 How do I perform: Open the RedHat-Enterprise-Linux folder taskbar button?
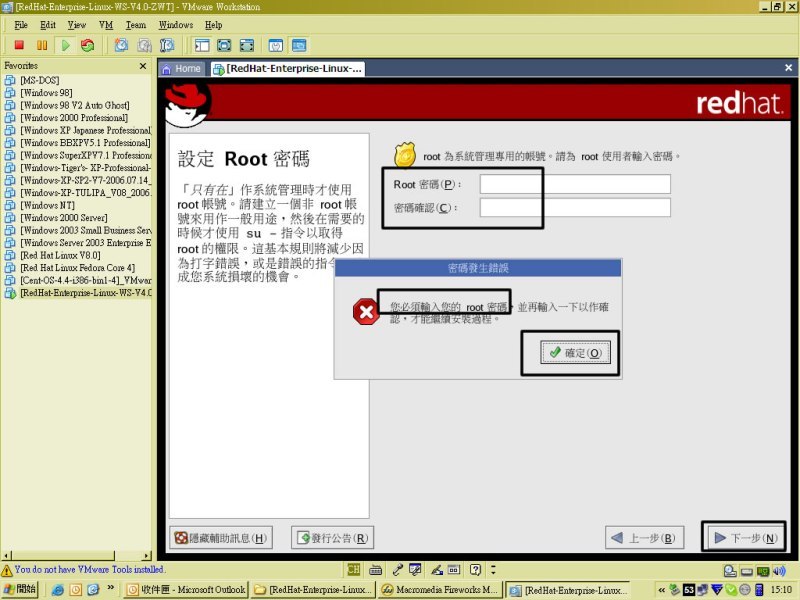314,590
